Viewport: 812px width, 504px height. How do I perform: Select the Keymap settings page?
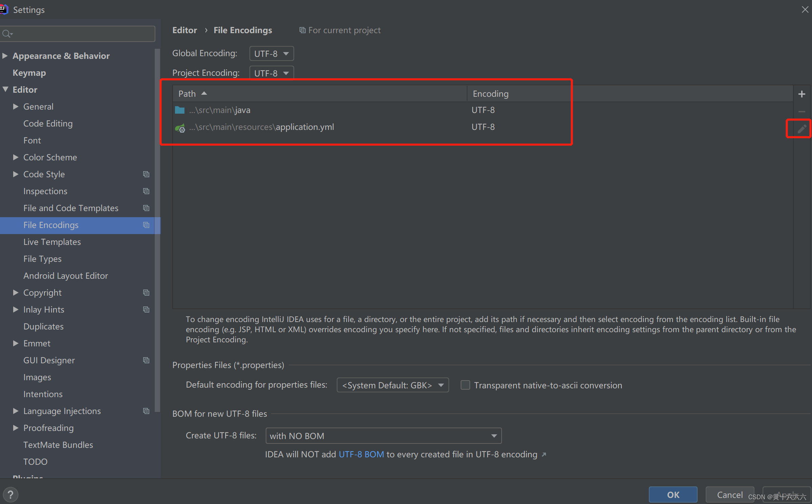tap(29, 73)
